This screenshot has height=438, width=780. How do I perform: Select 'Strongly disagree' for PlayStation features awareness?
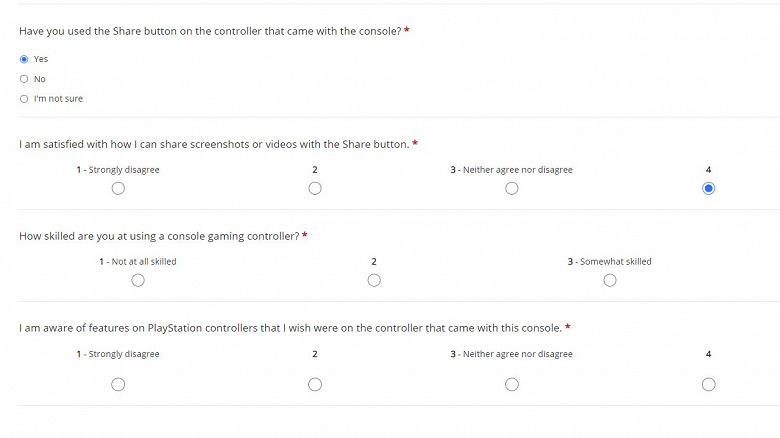[x=118, y=384]
